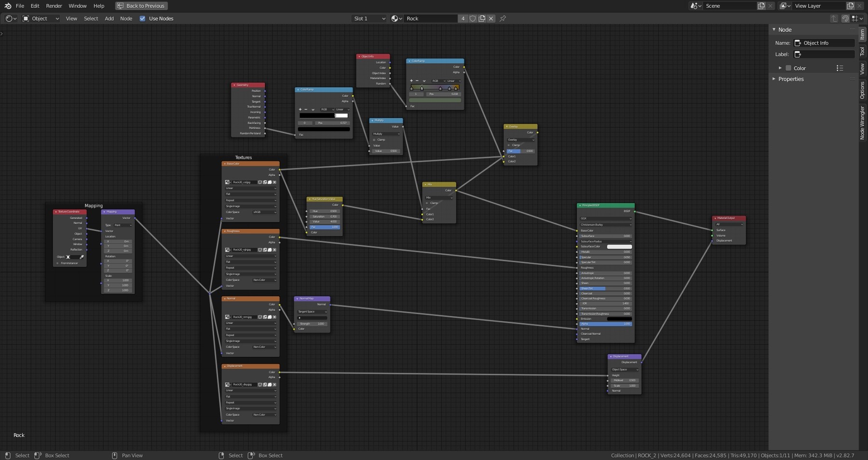Click the Blender logo menu icon
868x460 pixels.
tap(8, 6)
